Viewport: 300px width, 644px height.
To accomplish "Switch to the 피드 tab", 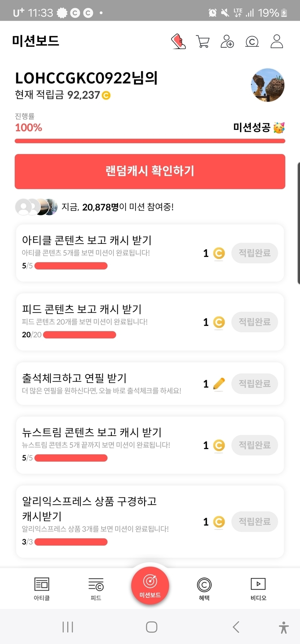I will click(96, 588).
